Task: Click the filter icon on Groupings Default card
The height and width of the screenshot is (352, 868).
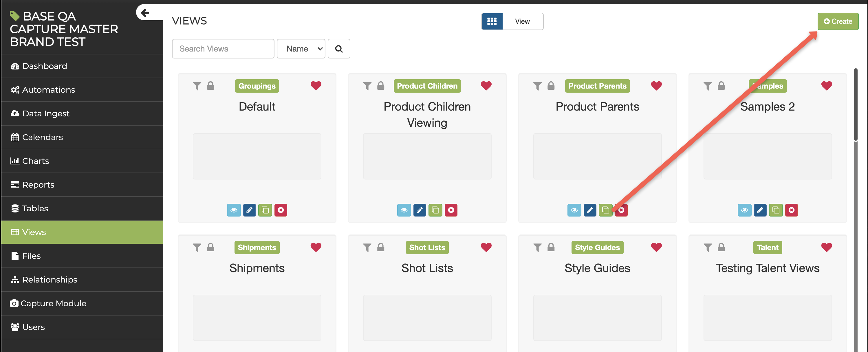Action: pyautogui.click(x=197, y=86)
